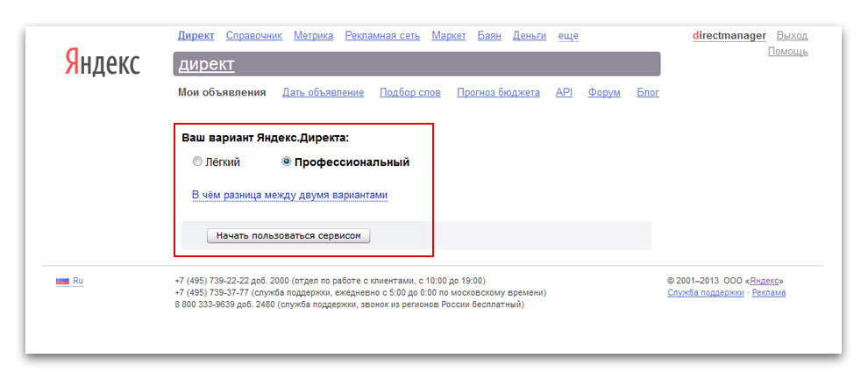Go to Дать объявление tab
Image resolution: width=868 pixels, height=380 pixels.
(323, 92)
